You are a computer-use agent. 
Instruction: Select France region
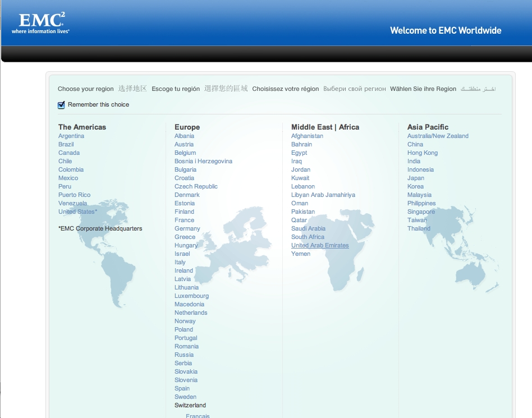tap(184, 220)
